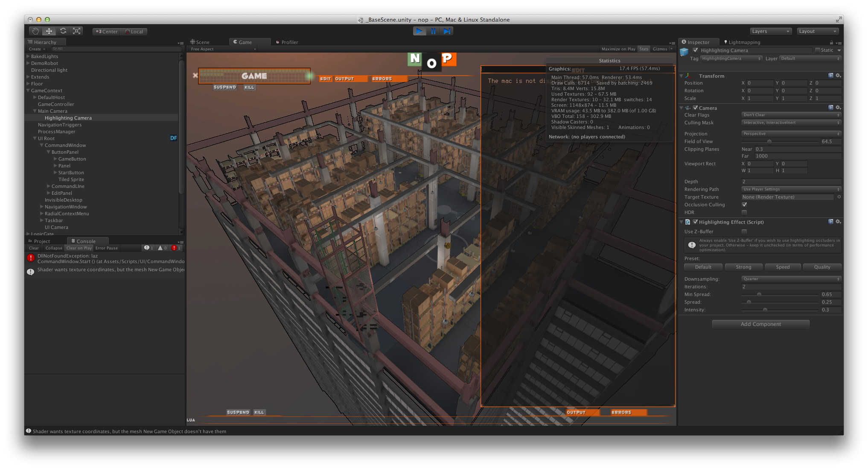Collapse the GameContext tree item
This screenshot has width=868, height=469.
28,91
